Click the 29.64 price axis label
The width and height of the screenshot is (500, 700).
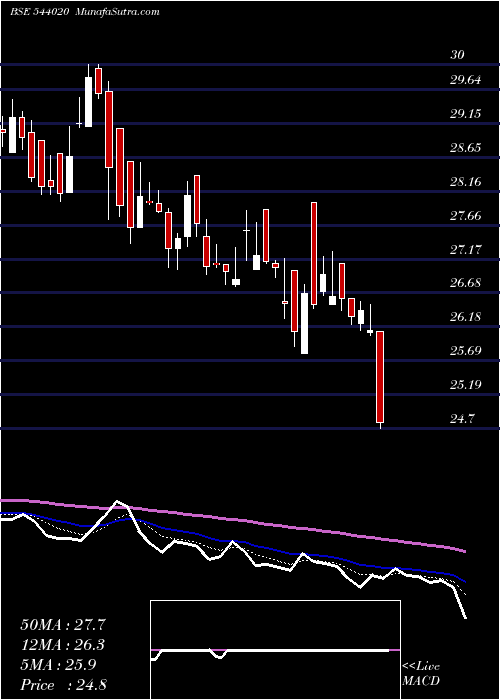(x=466, y=80)
